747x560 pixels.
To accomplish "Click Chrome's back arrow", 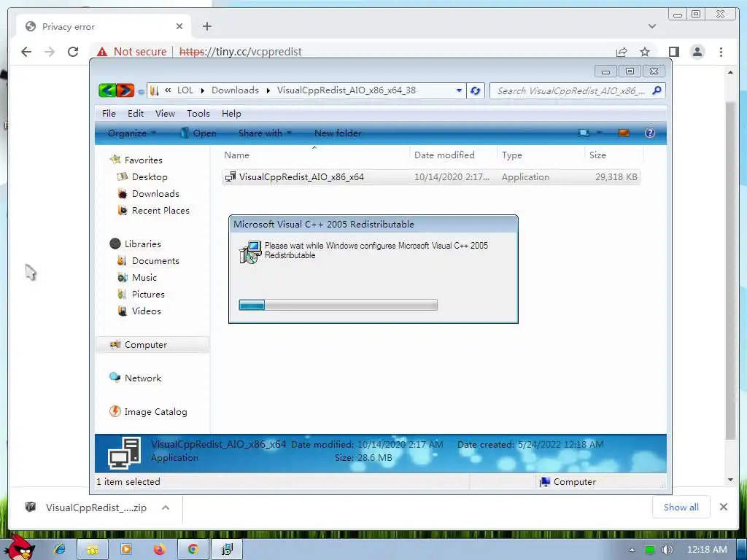I will click(x=26, y=52).
